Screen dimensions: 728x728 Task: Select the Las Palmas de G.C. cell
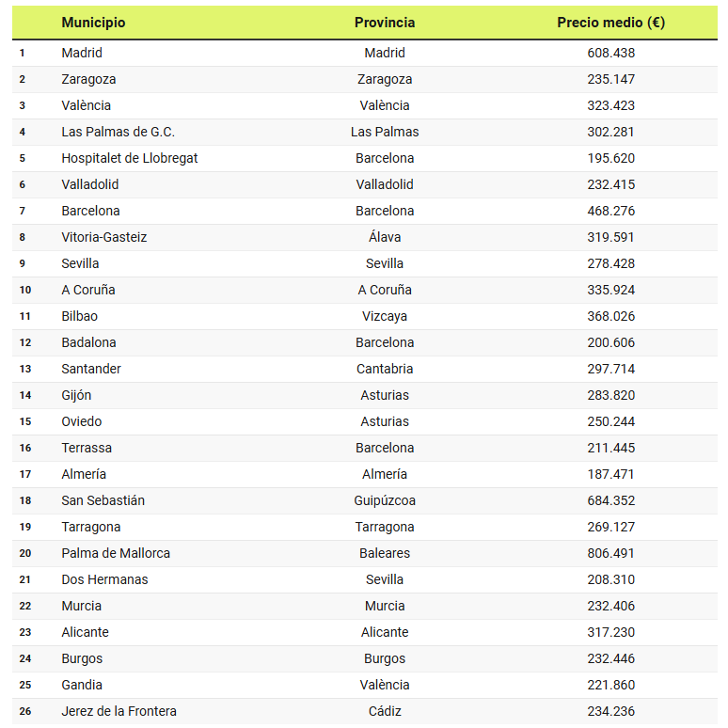(118, 132)
